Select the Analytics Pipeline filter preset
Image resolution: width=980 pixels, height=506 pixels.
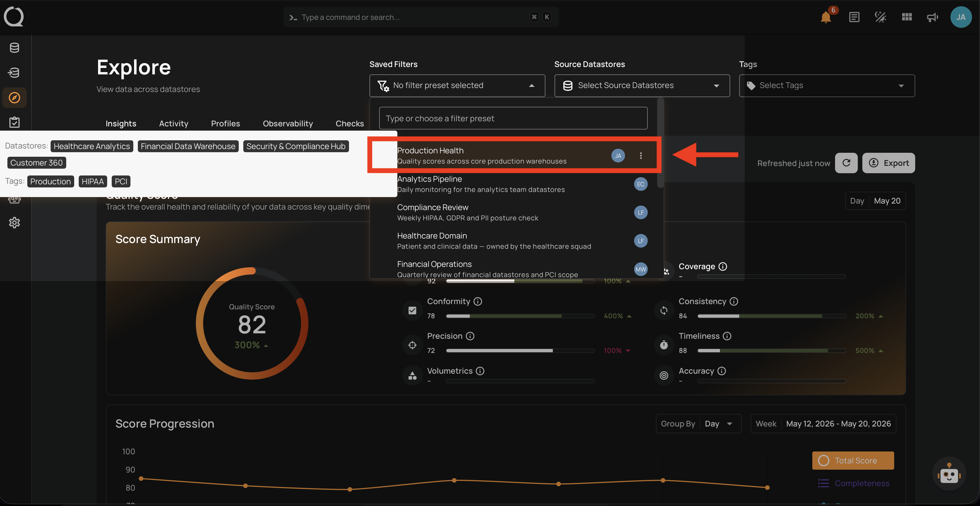click(514, 184)
